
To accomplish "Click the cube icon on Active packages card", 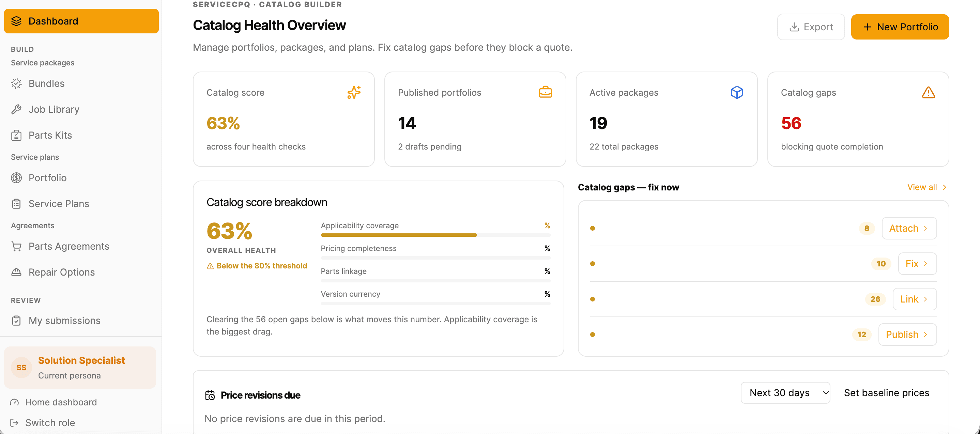I will (737, 92).
